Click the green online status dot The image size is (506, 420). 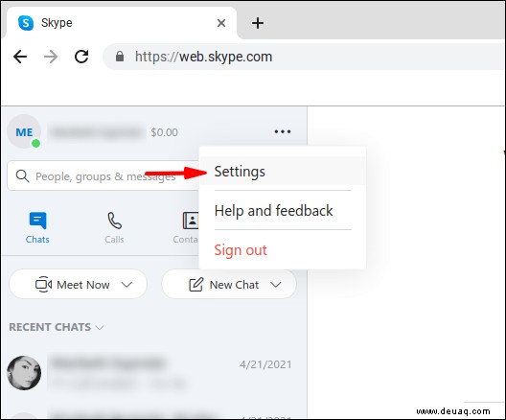[x=35, y=143]
